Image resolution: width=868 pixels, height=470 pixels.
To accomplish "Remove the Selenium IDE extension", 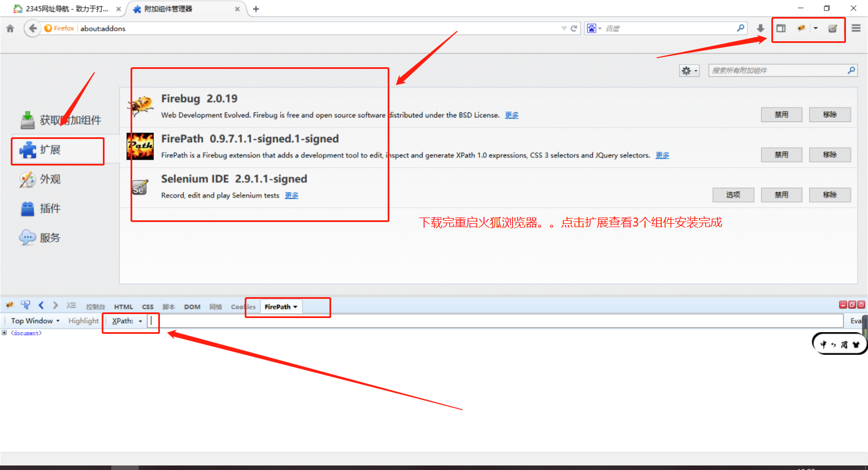I will [x=830, y=195].
